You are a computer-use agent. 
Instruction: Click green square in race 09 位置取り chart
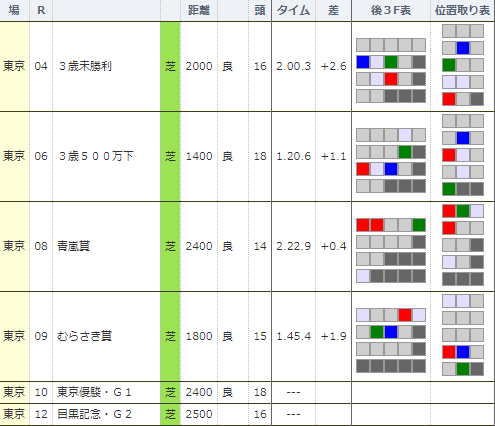[x=463, y=369]
